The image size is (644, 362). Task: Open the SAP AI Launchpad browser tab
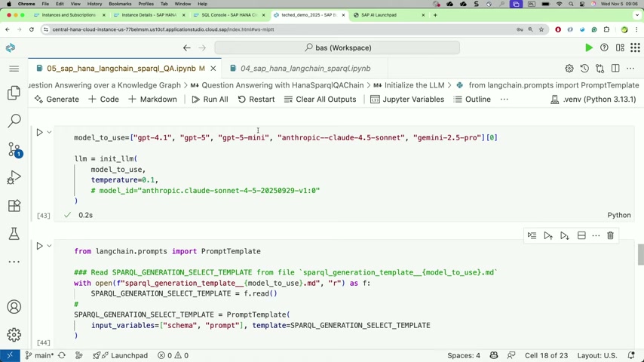379,15
